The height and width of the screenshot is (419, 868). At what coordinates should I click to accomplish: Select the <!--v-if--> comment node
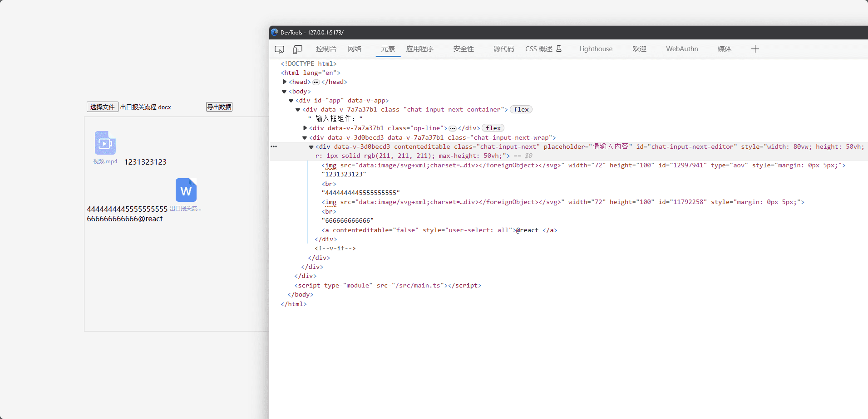pos(335,248)
